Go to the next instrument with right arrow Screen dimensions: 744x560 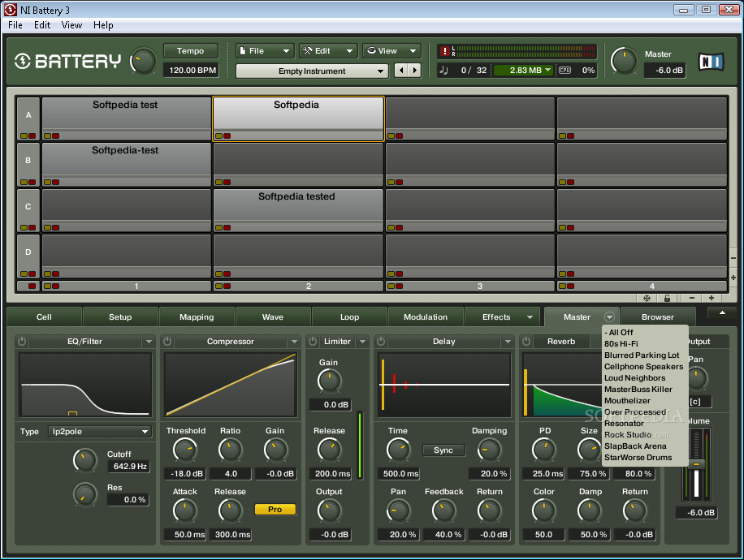pos(415,71)
